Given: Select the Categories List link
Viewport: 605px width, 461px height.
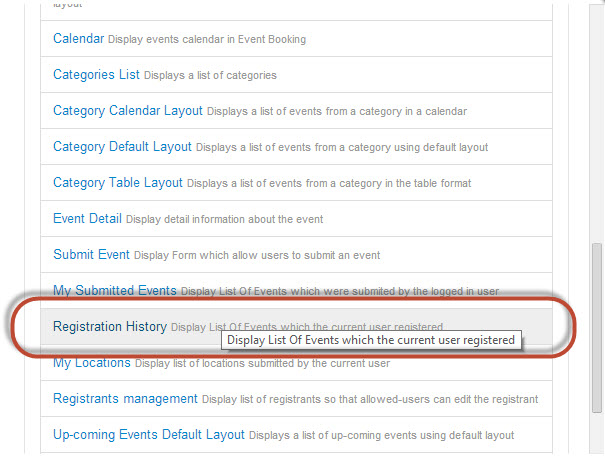Looking at the screenshot, I should (x=96, y=75).
